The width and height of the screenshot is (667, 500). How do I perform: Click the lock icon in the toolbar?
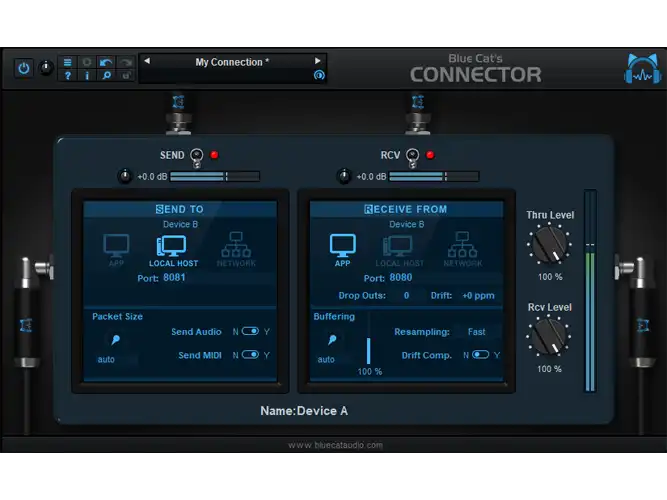click(126, 76)
